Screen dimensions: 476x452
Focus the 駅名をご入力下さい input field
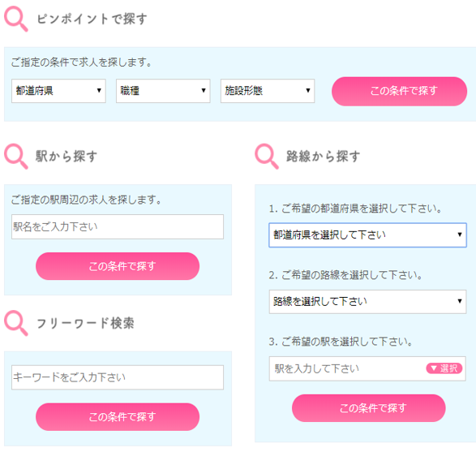pyautogui.click(x=118, y=227)
